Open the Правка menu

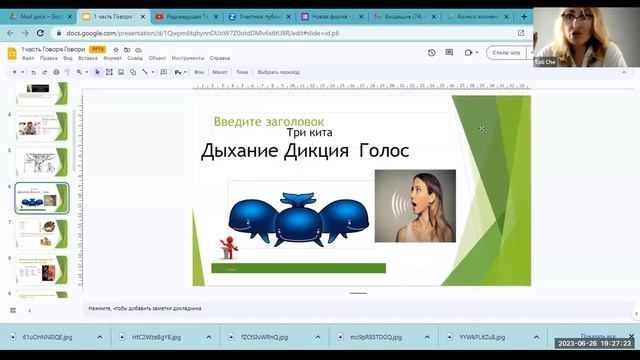click(x=49, y=58)
